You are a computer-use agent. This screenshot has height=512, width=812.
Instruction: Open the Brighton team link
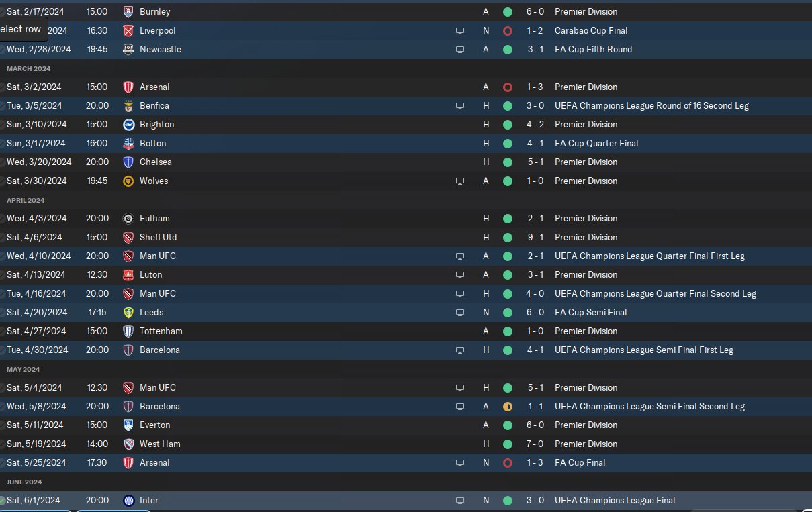[156, 125]
